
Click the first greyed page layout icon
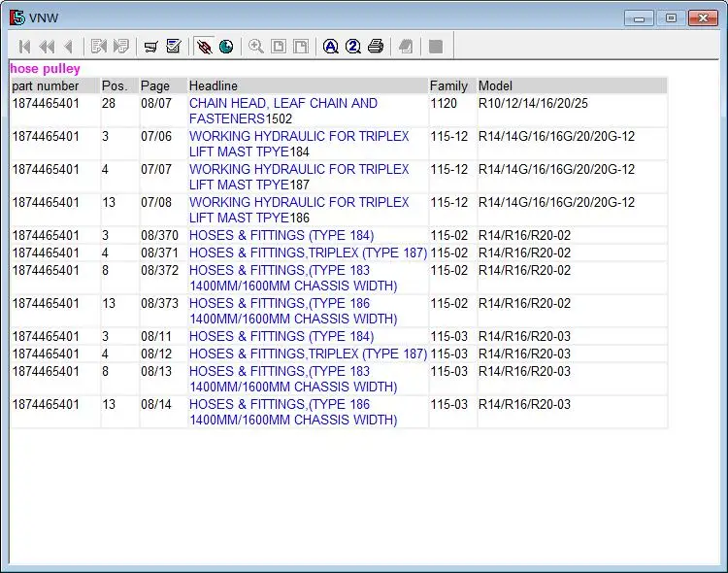pos(279,47)
